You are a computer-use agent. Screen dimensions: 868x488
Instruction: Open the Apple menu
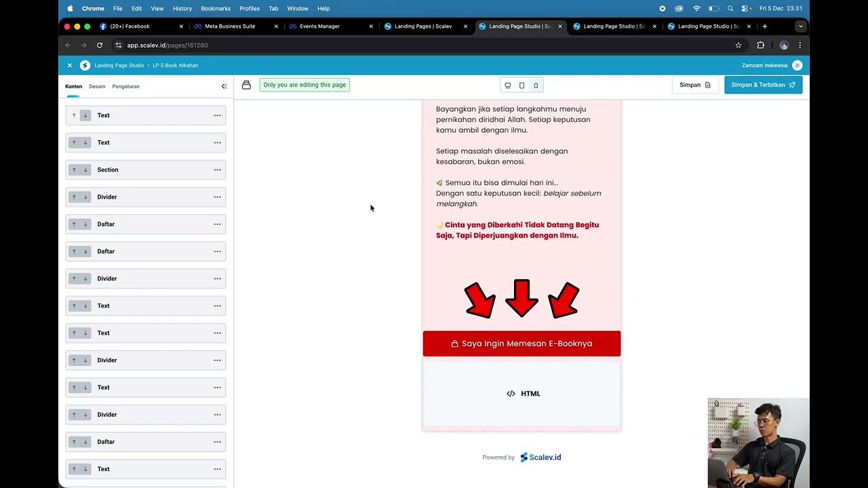click(70, 9)
